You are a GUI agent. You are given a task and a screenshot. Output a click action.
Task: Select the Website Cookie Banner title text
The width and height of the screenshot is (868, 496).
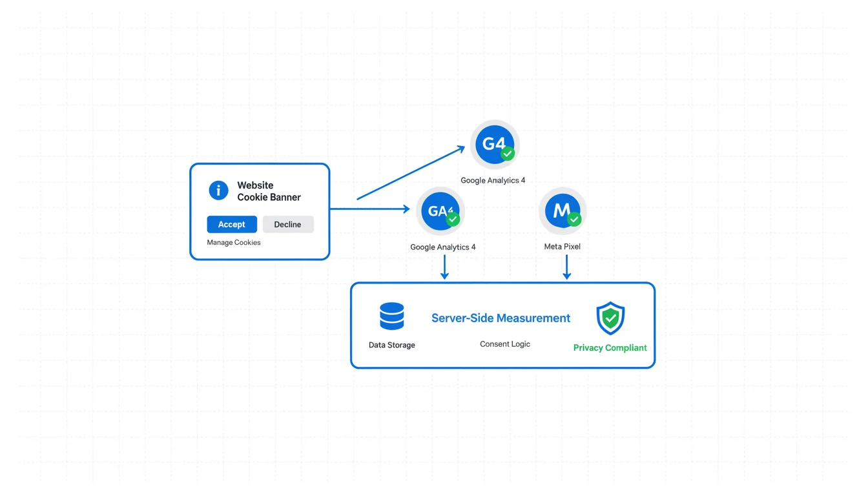pos(269,191)
